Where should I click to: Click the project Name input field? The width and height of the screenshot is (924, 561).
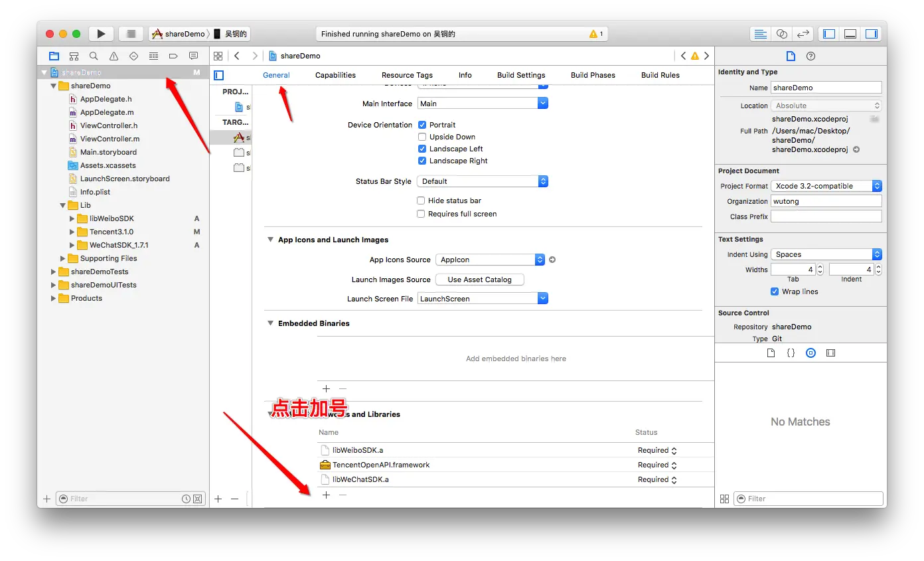tap(826, 88)
